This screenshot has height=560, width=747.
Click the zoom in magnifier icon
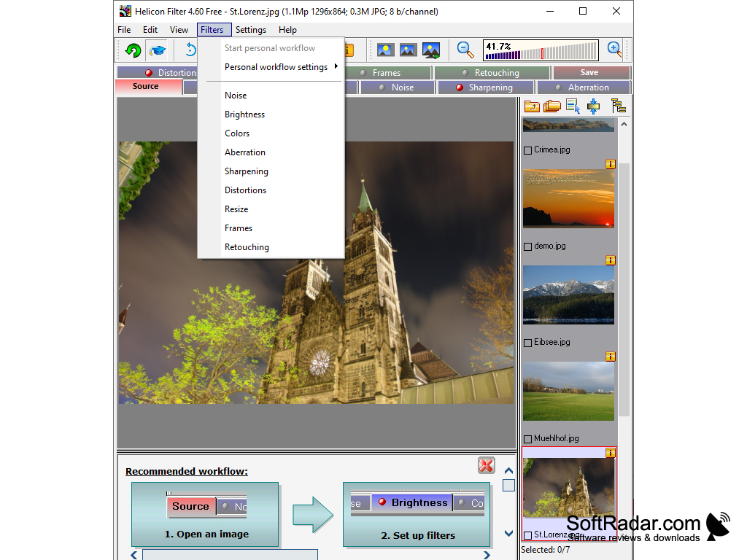click(614, 49)
